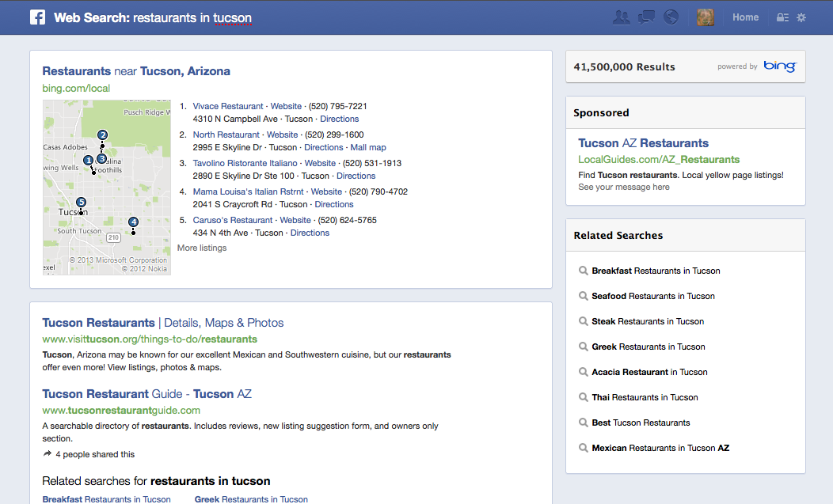Open Mall map link for North Restaurant
This screenshot has height=504, width=833.
[368, 148]
